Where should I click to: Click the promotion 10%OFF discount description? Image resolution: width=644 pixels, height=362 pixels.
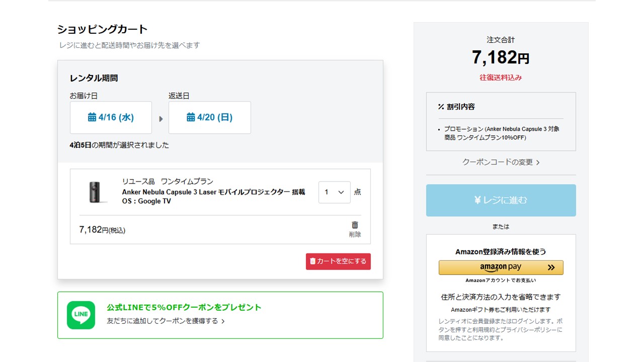point(502,133)
